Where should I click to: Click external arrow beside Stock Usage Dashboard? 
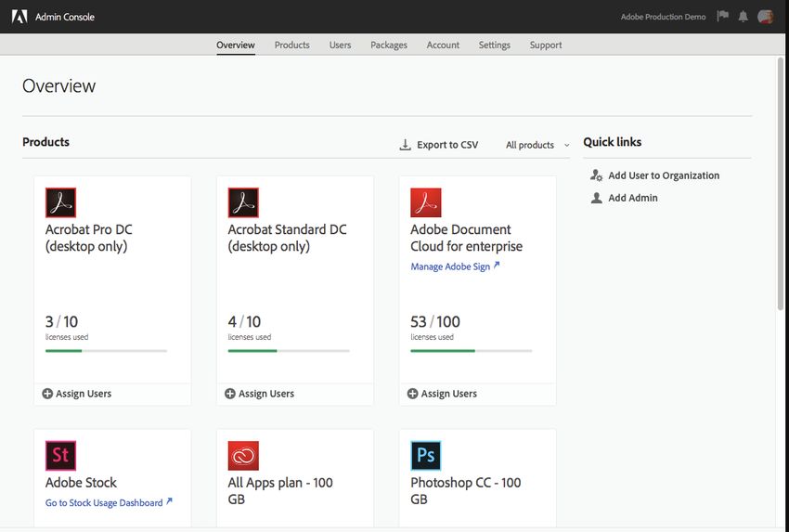169,501
